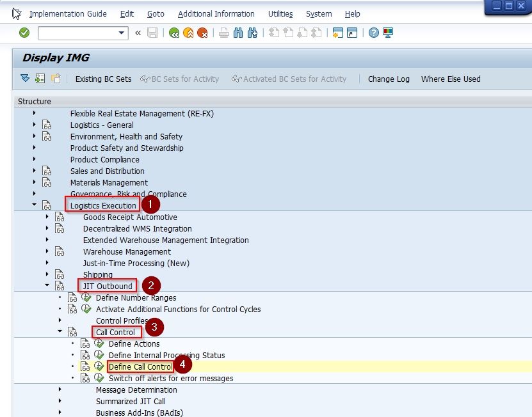
Task: Click the Save diskette icon
Action: coord(152,33)
